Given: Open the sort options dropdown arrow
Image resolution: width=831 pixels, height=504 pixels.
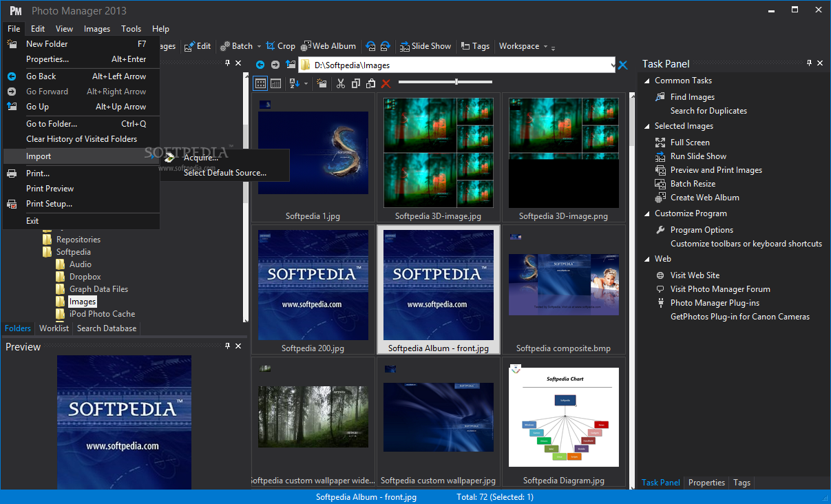Looking at the screenshot, I should pyautogui.click(x=306, y=84).
